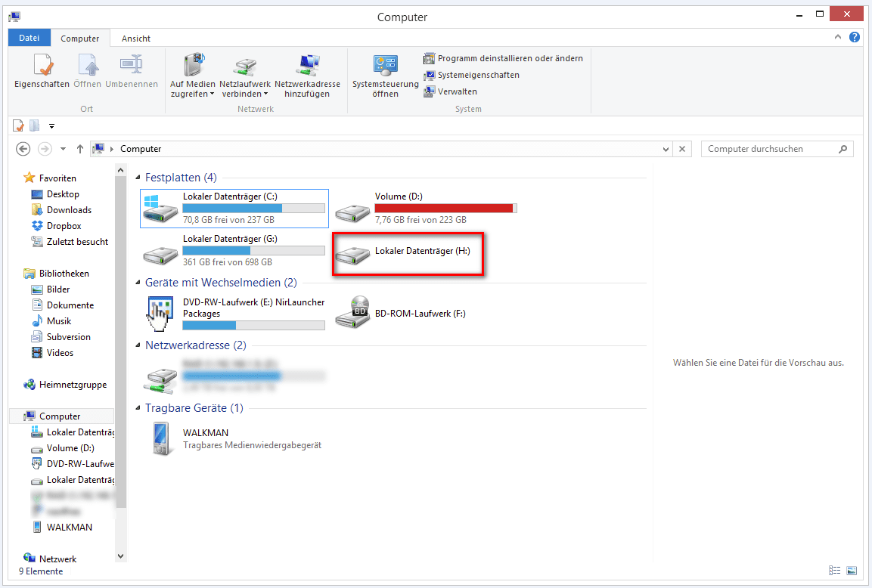The image size is (872, 588).
Task: Open Downloads in Favoriten
Action: (x=61, y=210)
